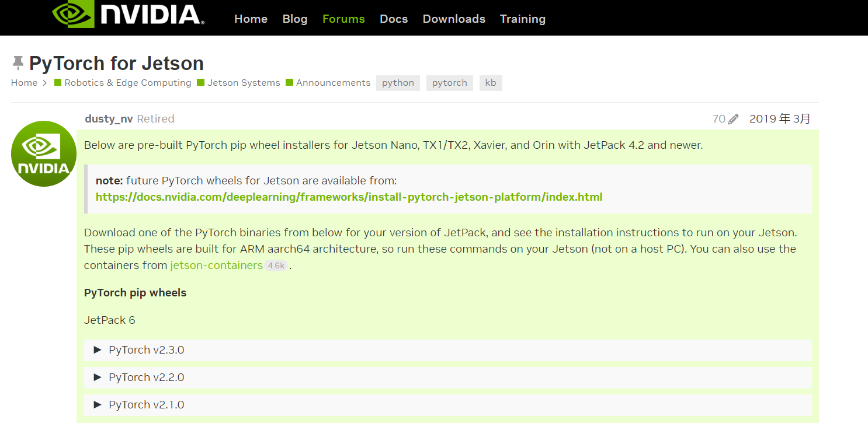Image resolution: width=868 pixels, height=423 pixels.
Task: Select the kb tag
Action: pos(491,83)
